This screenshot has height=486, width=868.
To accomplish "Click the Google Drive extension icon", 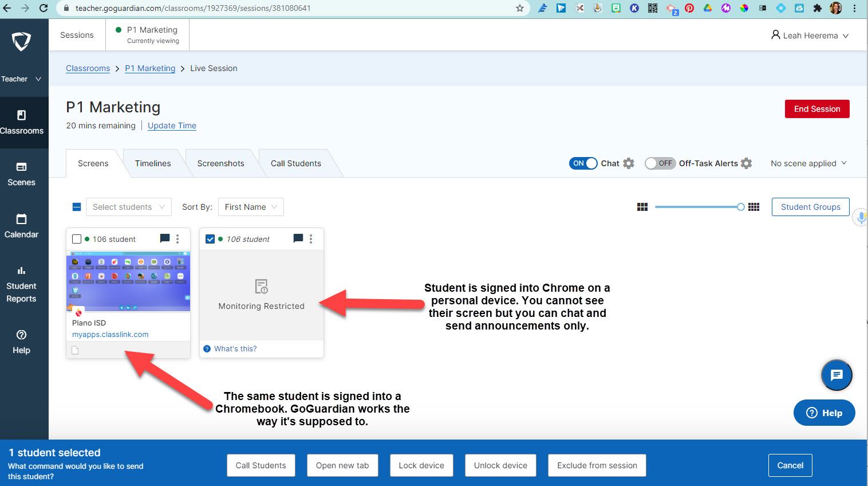I will pyautogui.click(x=708, y=8).
